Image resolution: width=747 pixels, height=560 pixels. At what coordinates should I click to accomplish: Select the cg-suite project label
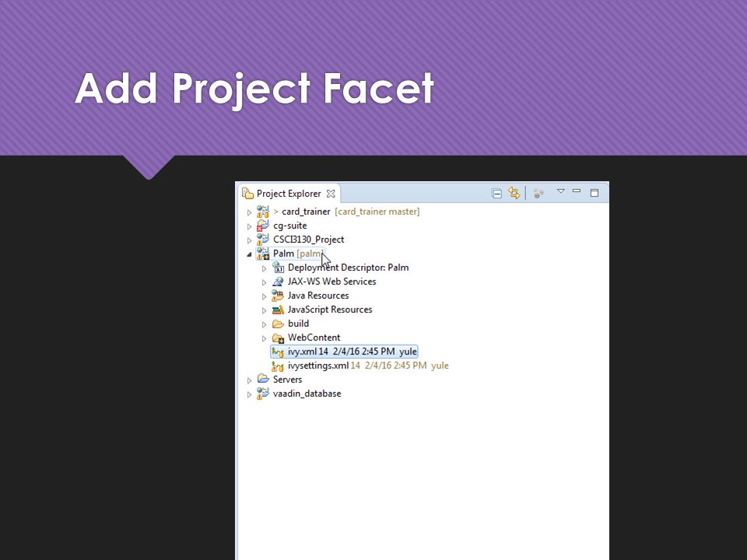tap(289, 226)
